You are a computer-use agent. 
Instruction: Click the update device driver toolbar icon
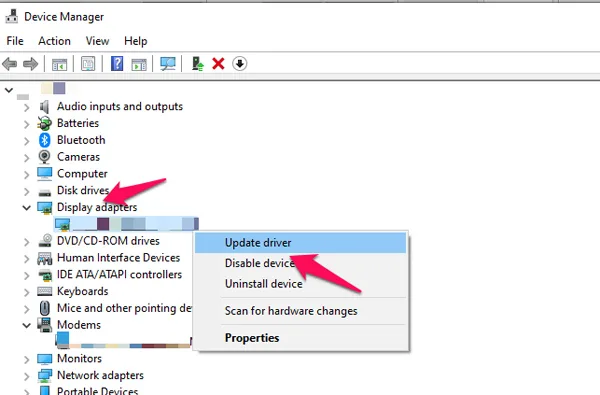click(x=197, y=64)
